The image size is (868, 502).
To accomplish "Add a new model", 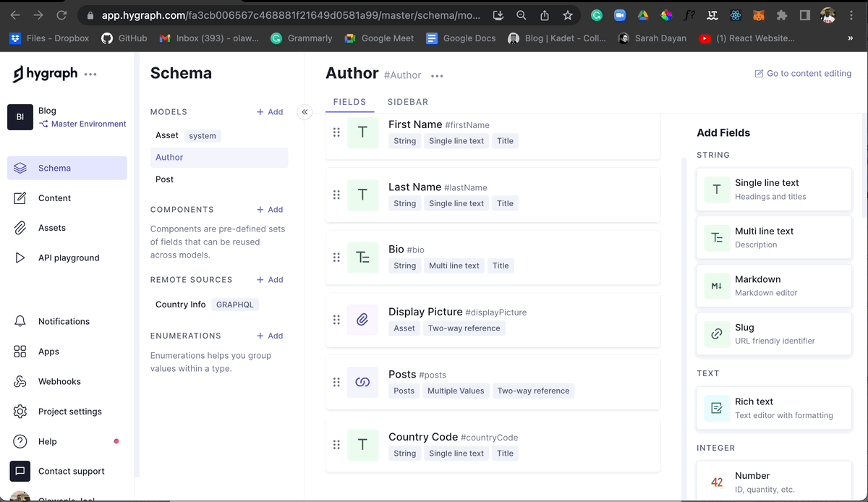I will pos(270,112).
